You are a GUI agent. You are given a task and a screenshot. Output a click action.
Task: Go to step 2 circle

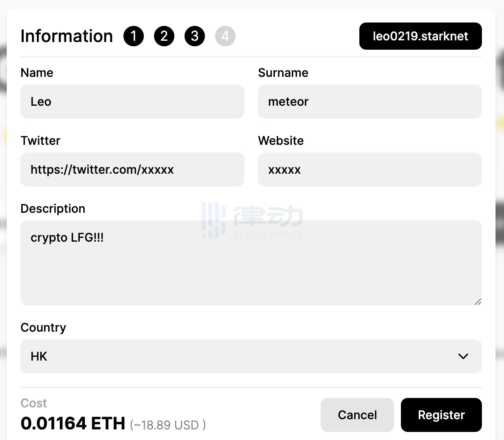164,36
